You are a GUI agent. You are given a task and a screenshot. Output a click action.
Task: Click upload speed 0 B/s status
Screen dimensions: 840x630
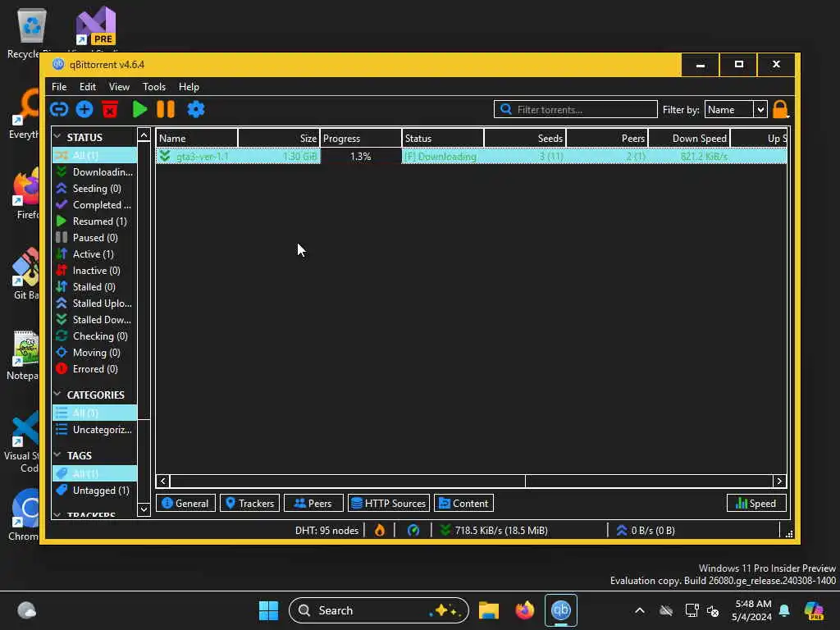(646, 531)
